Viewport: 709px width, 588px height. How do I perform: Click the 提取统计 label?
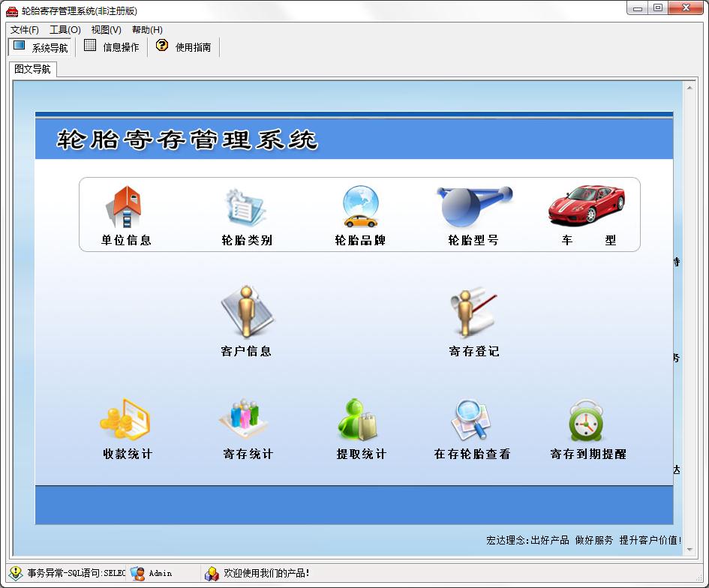362,454
